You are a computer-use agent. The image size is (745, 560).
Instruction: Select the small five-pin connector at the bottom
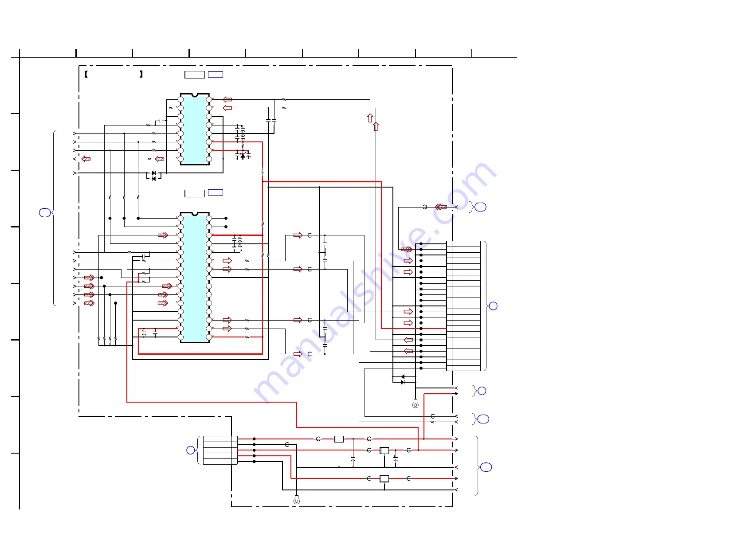tap(220, 450)
